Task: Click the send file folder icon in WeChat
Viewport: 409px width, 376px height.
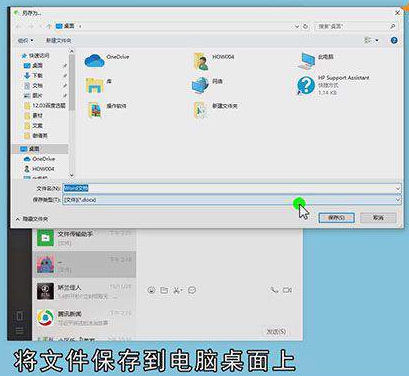Action: click(x=164, y=290)
